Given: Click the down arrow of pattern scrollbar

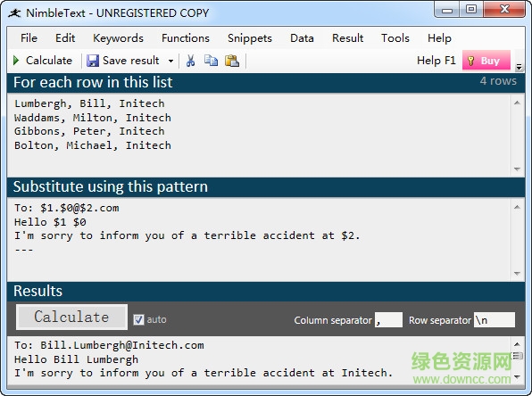Looking at the screenshot, I should [517, 273].
